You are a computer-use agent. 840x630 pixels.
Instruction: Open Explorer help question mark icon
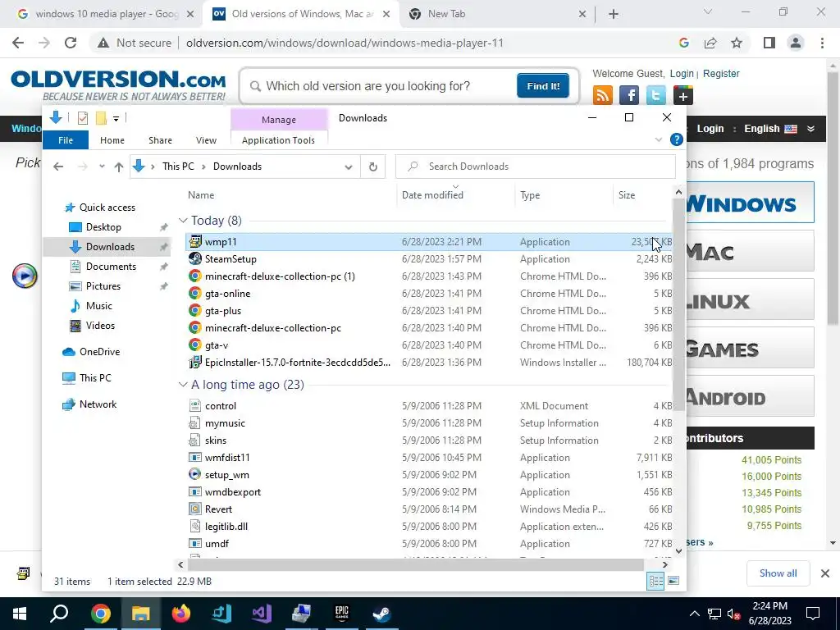(x=677, y=139)
